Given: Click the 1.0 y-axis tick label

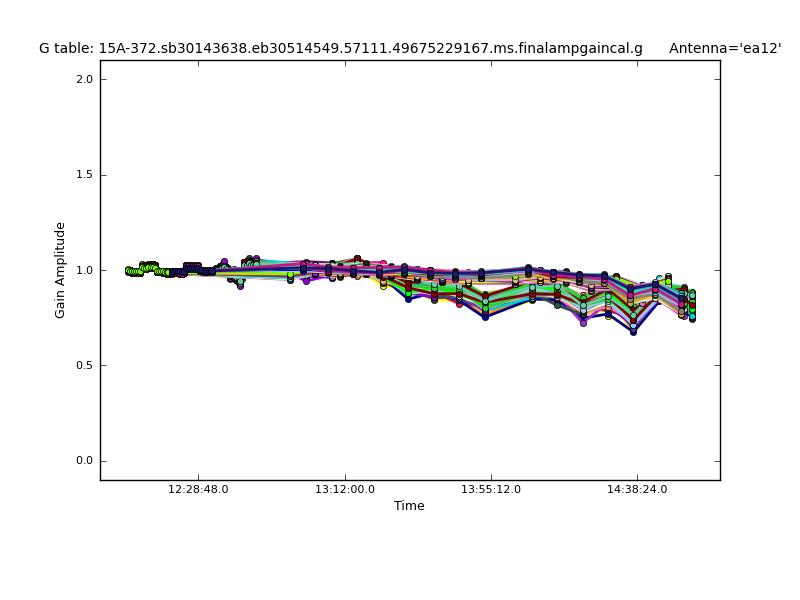Looking at the screenshot, I should (x=82, y=270).
